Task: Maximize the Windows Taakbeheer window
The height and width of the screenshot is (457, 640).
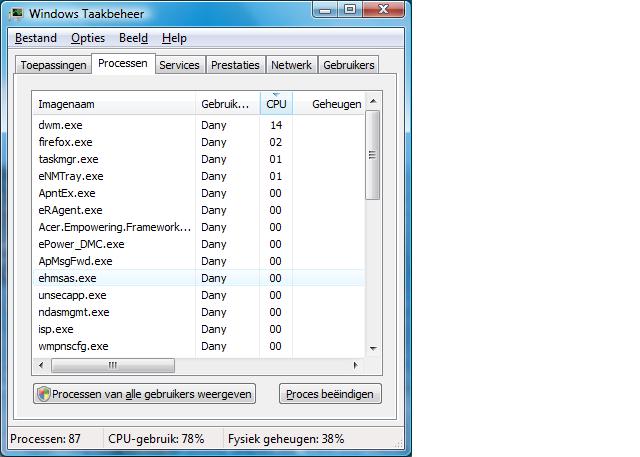Action: pos(350,10)
